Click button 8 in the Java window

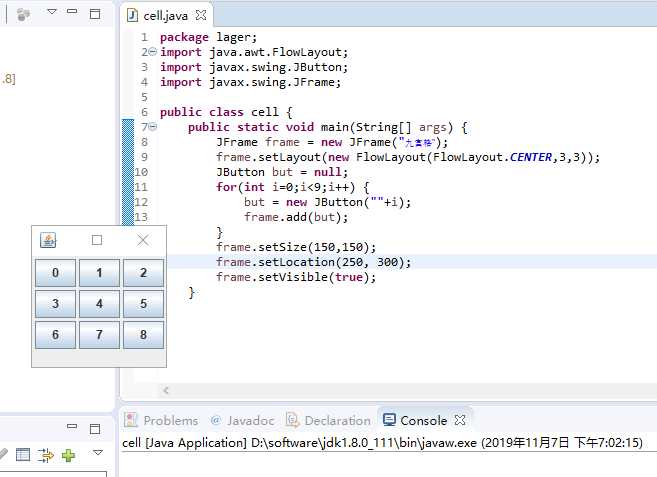pos(143,335)
